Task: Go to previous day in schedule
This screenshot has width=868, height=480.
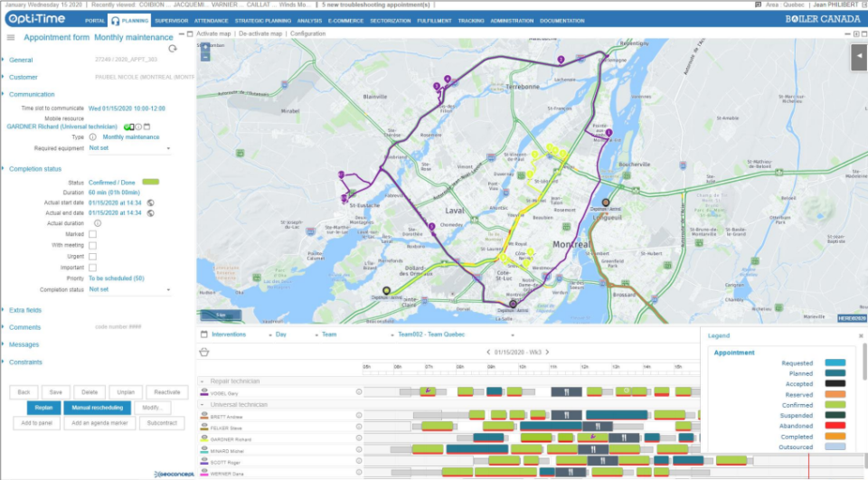Action: coord(488,353)
